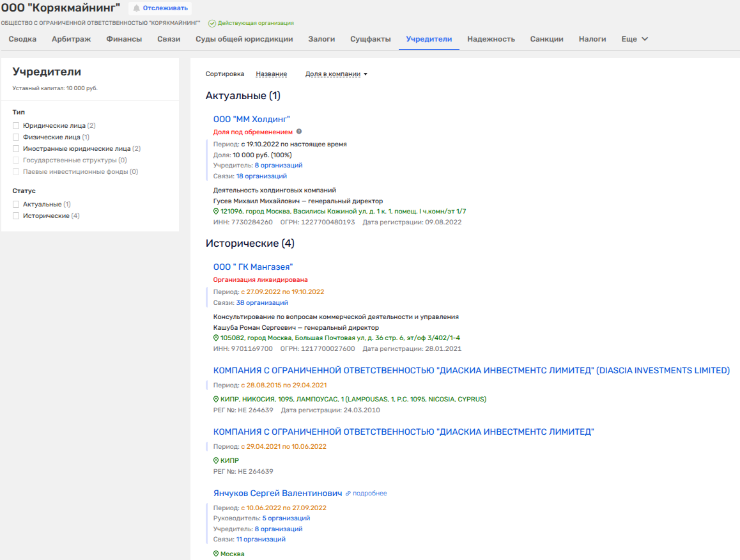Image resolution: width=740 pixels, height=560 pixels.
Task: Open the ООО "ММ Холдинг" company link
Action: coord(252,119)
